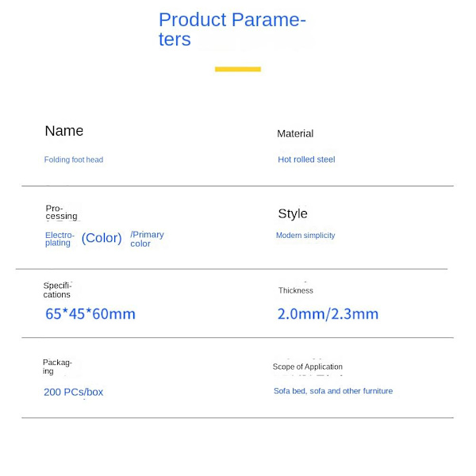Select the Specifications label
476x476 pixels.
(57, 290)
